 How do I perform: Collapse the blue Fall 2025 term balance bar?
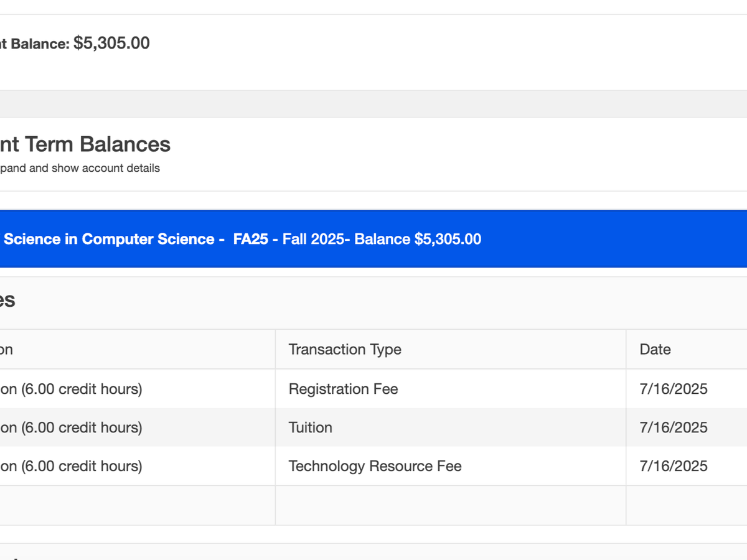[374, 239]
